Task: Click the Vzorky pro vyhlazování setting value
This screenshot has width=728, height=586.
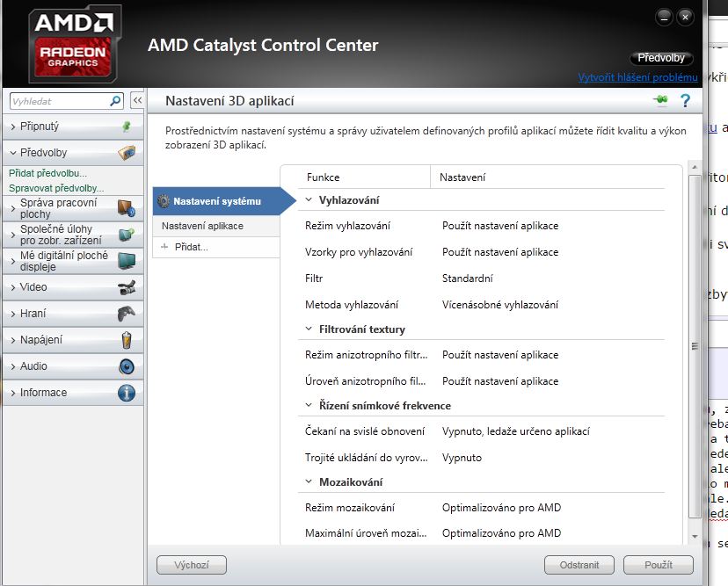Action: tap(500, 252)
